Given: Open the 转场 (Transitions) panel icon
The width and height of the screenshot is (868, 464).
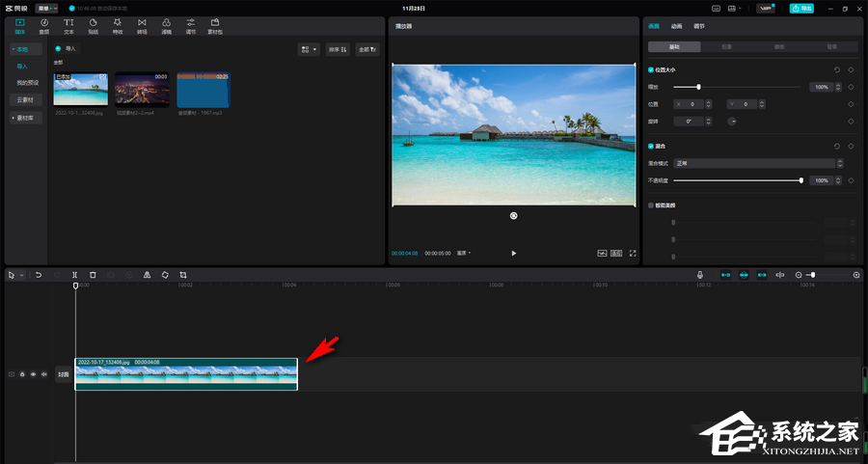Looking at the screenshot, I should (142, 25).
